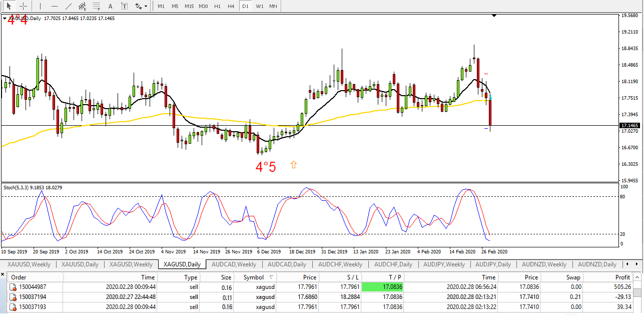
Task: Click the 17.1465 current price label
Action: click(629, 126)
